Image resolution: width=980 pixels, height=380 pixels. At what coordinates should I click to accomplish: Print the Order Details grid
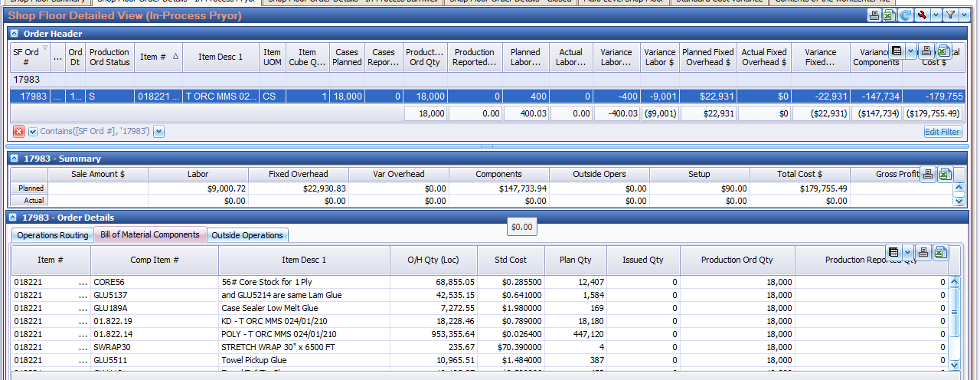[x=925, y=253]
